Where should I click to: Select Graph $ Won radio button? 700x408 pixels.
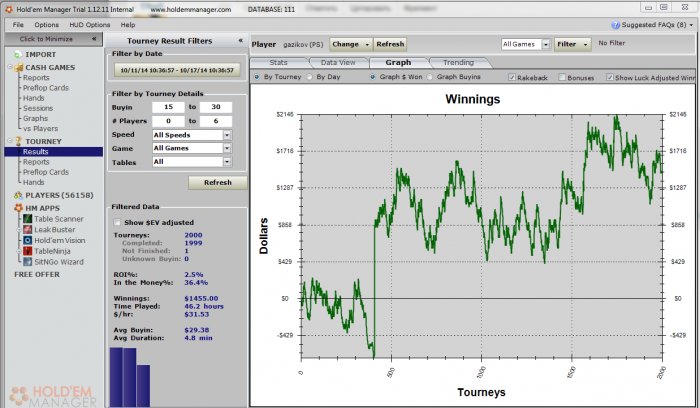(372, 77)
